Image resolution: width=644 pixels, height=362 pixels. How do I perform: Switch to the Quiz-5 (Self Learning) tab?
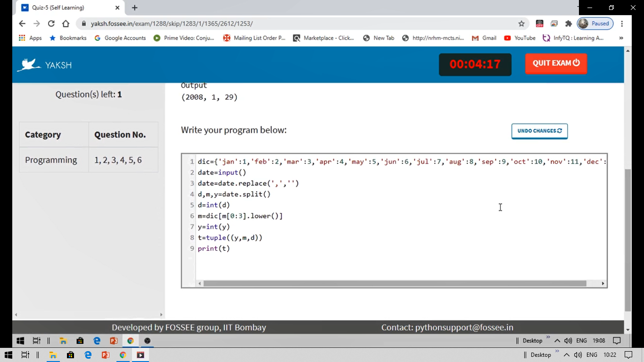tap(61, 8)
